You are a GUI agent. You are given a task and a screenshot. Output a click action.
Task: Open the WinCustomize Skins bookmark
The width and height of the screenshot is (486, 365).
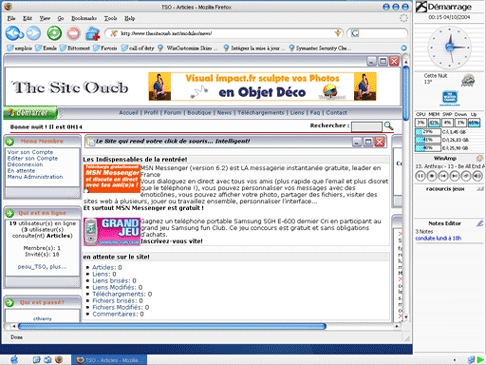(187, 48)
